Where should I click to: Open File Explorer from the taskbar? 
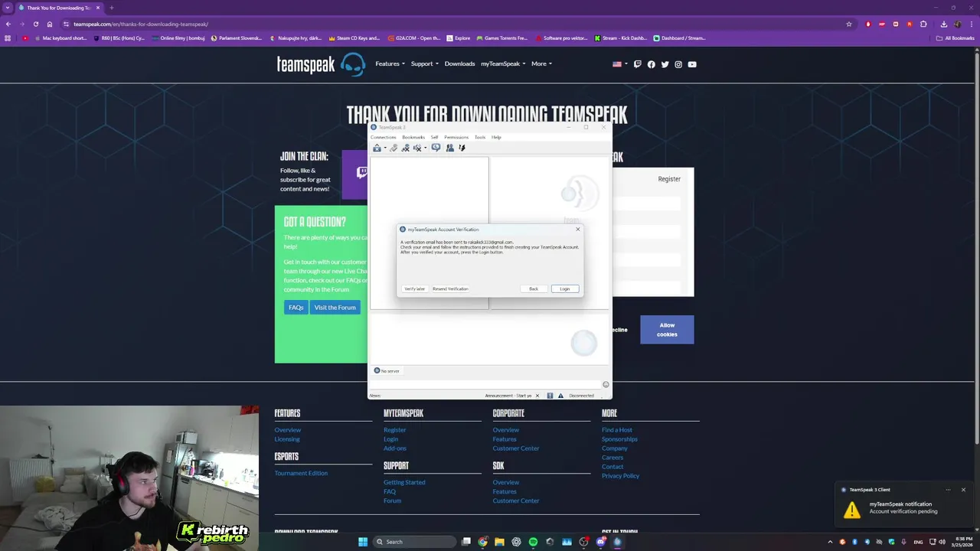tap(499, 542)
